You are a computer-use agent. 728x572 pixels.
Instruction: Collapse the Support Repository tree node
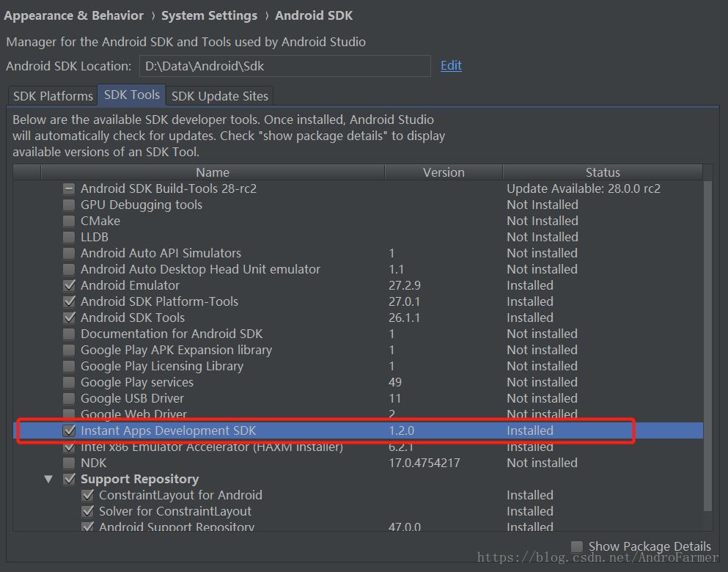(x=48, y=479)
